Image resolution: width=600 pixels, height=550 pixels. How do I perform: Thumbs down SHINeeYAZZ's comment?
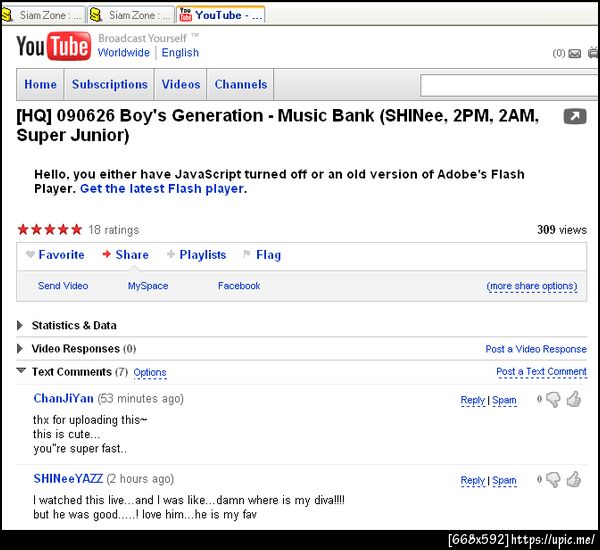pyautogui.click(x=553, y=480)
